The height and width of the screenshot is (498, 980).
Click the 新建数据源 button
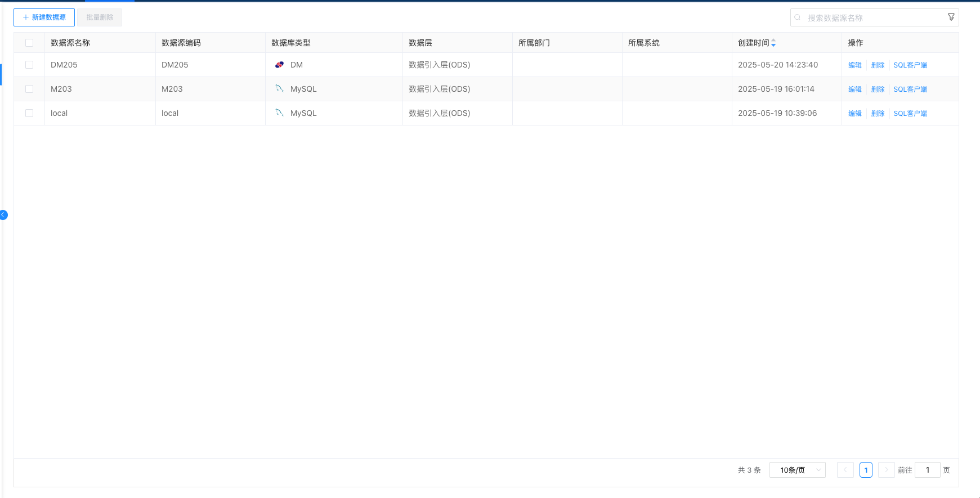coord(44,17)
